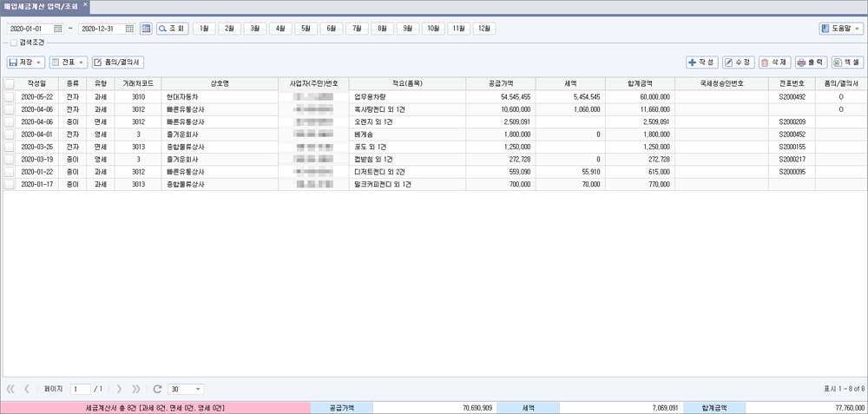Check the 2020-05-22 현대자동차 row checkbox
Viewport: 868px width, 414px height.
(x=9, y=97)
